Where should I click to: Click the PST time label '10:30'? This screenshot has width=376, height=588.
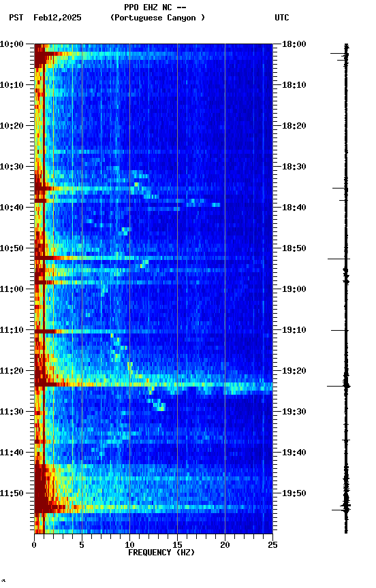coord(12,167)
